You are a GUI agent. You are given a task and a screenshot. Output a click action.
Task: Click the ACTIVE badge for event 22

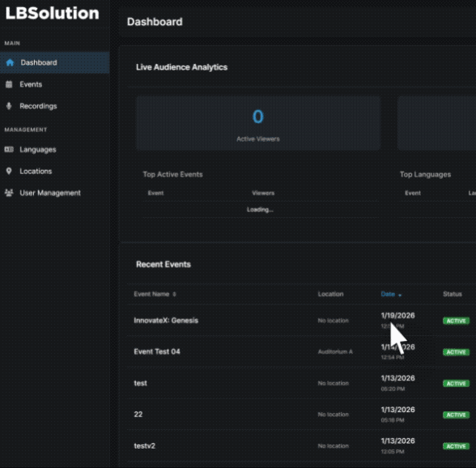pyautogui.click(x=456, y=415)
